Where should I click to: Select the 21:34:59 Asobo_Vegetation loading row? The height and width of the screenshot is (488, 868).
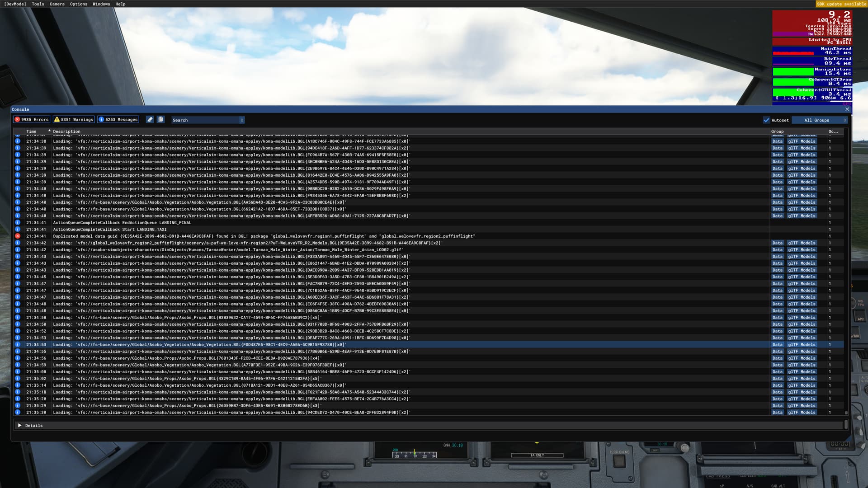point(429,365)
